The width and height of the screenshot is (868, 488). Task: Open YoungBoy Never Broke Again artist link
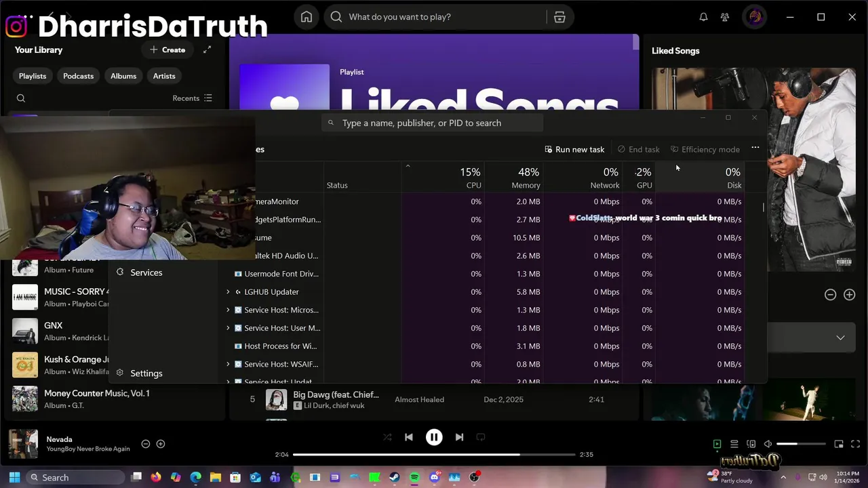(x=88, y=449)
